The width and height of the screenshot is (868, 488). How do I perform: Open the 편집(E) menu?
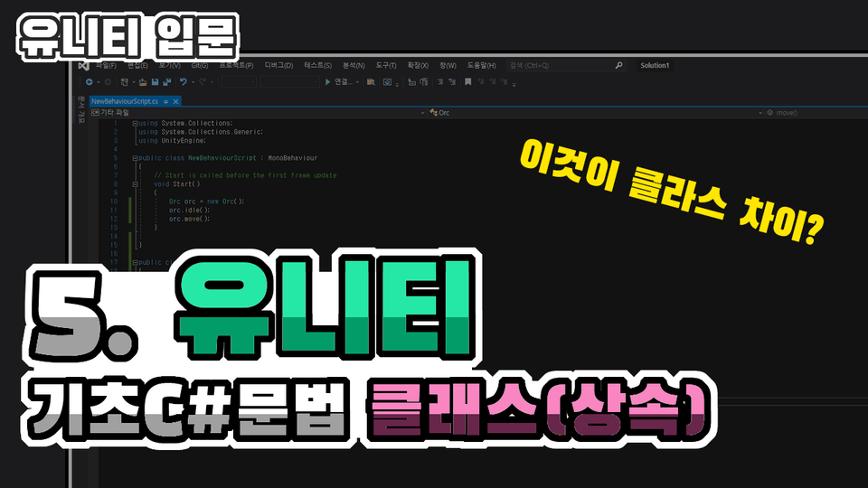pos(137,65)
